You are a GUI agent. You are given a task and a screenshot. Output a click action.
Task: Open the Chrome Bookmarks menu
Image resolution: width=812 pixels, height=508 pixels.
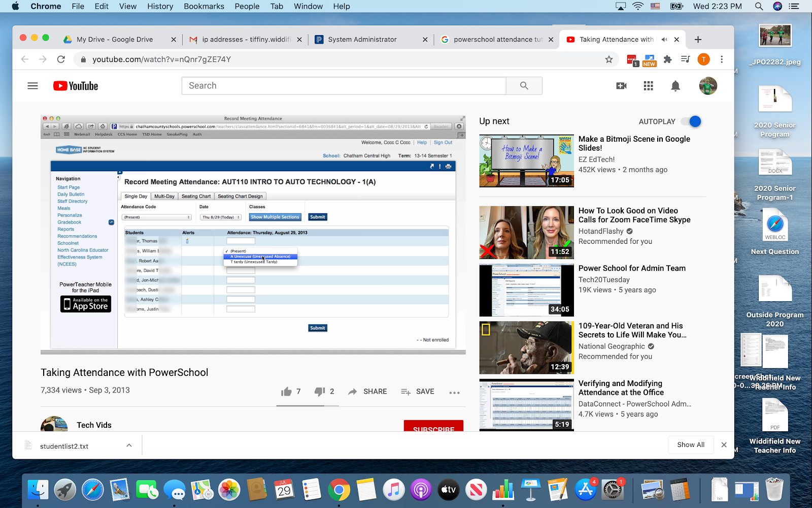(204, 6)
